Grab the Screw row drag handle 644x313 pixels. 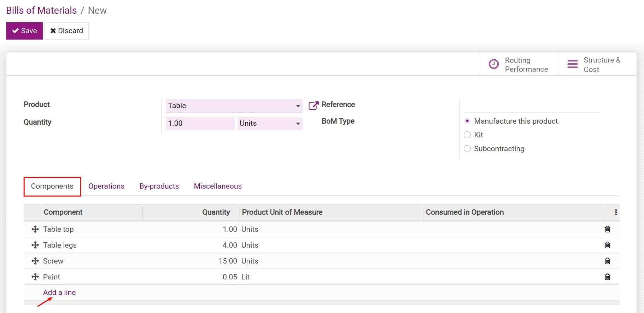click(x=35, y=261)
